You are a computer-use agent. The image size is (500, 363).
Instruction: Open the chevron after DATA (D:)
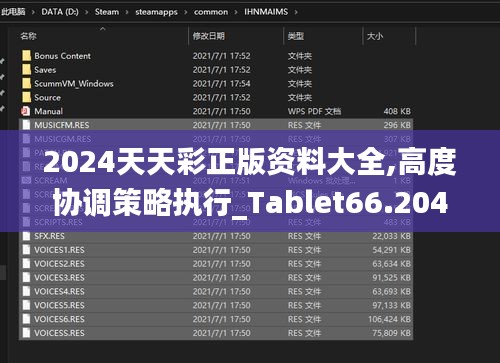(x=87, y=12)
